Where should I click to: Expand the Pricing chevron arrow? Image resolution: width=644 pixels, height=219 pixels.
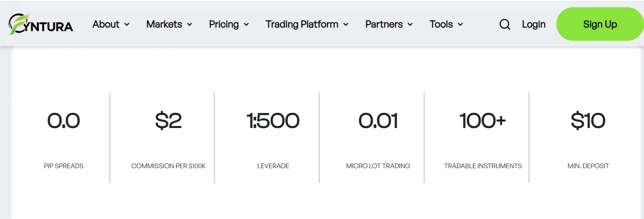click(246, 24)
